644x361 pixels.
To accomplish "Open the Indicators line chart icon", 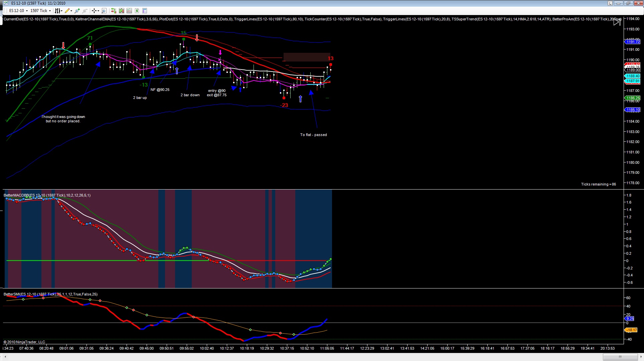I will tap(129, 11).
